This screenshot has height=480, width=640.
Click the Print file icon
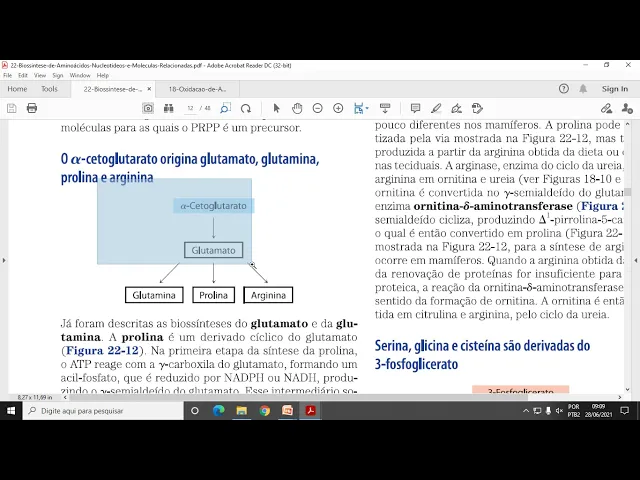pos(32,108)
